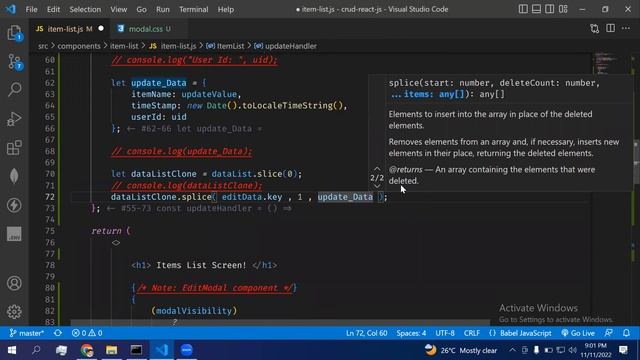Viewport: 640px width, 360px height.
Task: Open the terminal app from taskbar
Action: point(136,350)
